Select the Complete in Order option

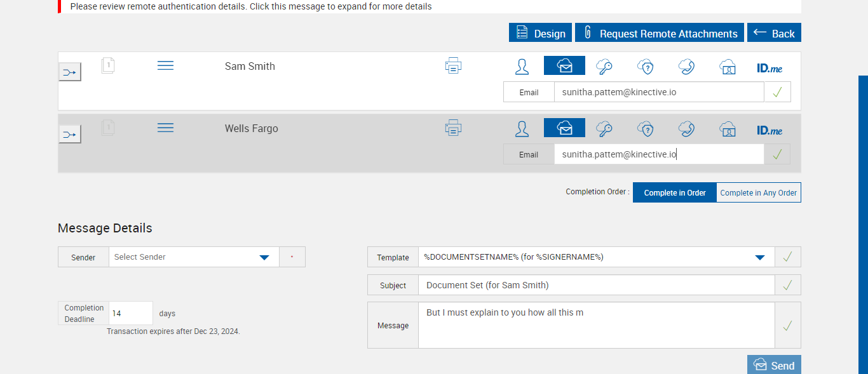click(x=675, y=193)
